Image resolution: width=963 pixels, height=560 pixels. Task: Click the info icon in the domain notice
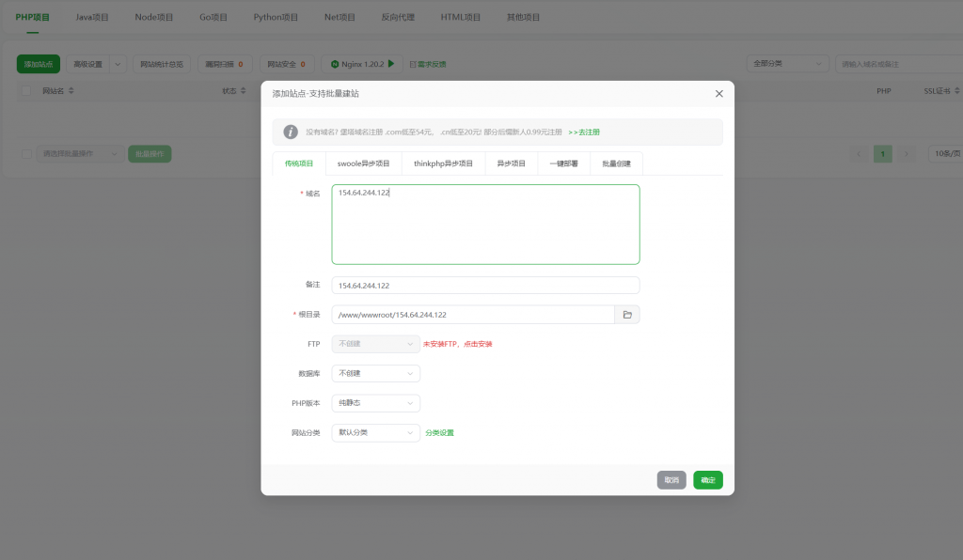pyautogui.click(x=291, y=132)
